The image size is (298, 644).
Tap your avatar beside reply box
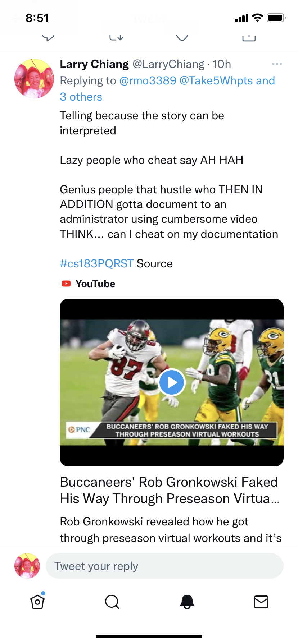coord(27,566)
